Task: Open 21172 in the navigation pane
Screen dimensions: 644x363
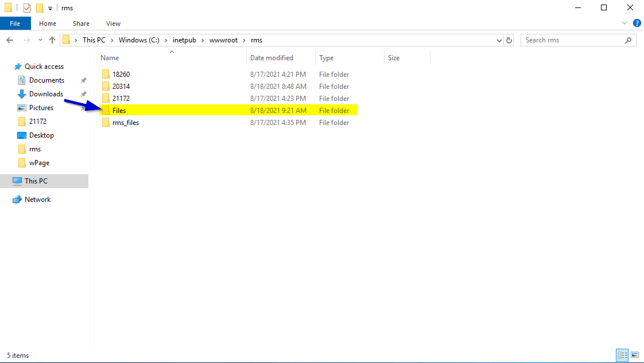Action: click(x=38, y=122)
